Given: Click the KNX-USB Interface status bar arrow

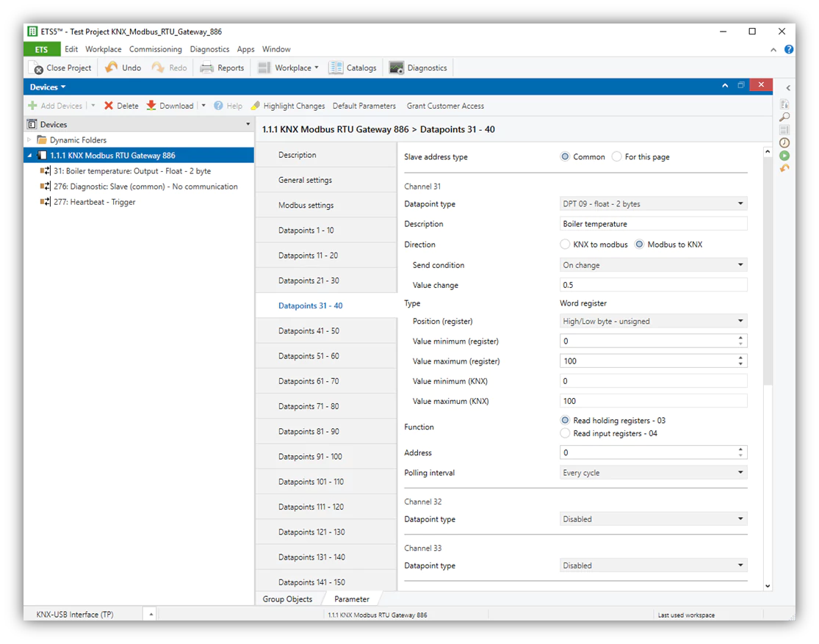Looking at the screenshot, I should (151, 614).
